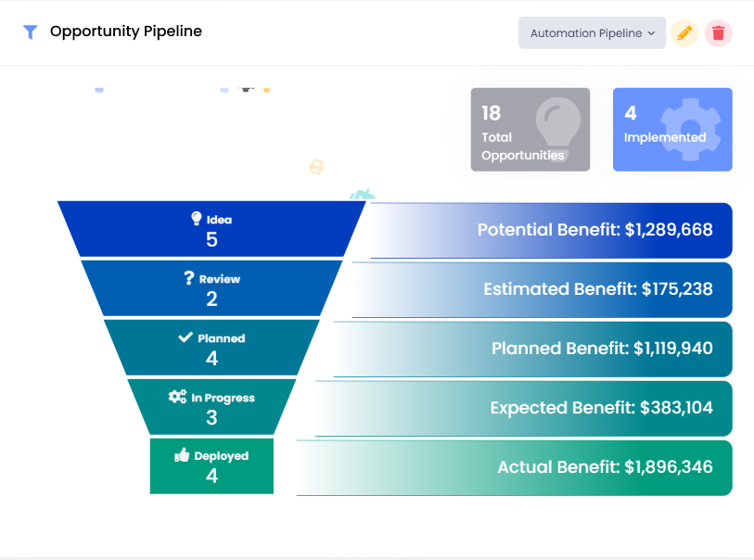Open the Implemented summary card
754x560 pixels.
pos(672,130)
